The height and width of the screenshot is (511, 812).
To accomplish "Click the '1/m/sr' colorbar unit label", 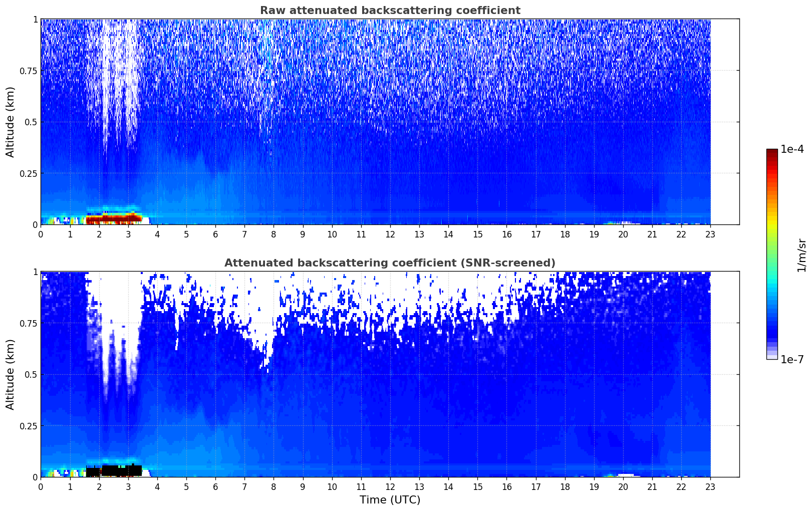I will click(x=801, y=255).
